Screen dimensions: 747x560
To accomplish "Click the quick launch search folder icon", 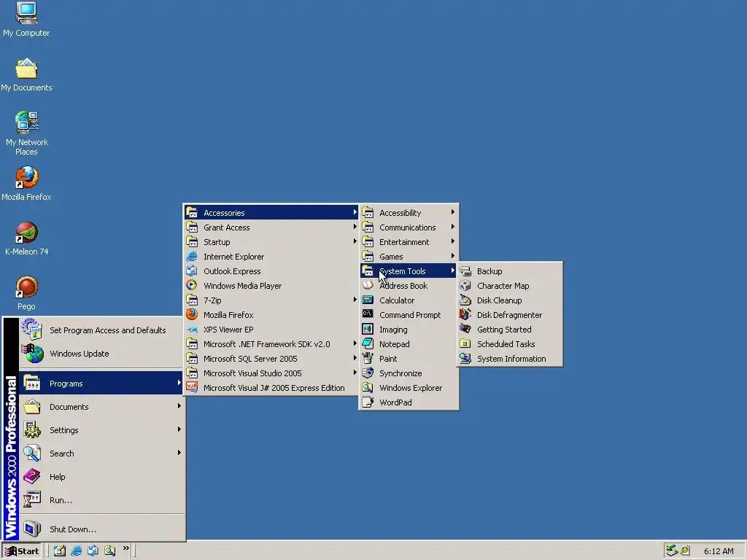I will tap(109, 551).
